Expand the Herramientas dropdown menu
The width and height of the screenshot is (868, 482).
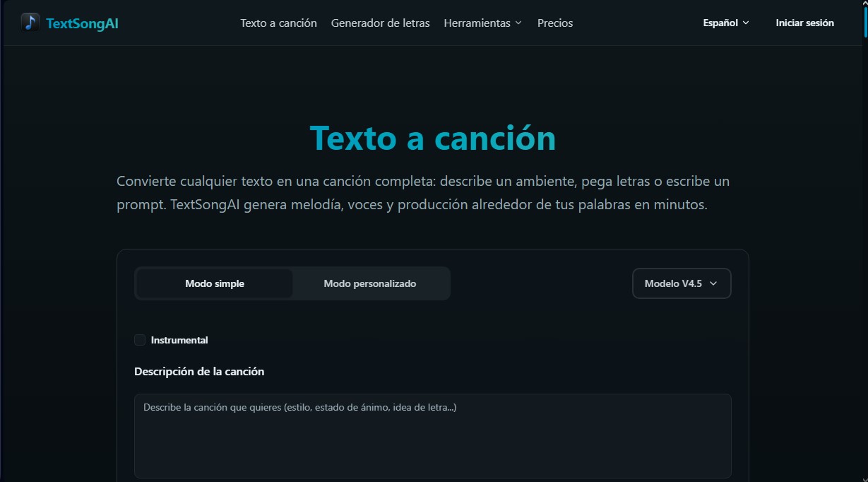(483, 23)
